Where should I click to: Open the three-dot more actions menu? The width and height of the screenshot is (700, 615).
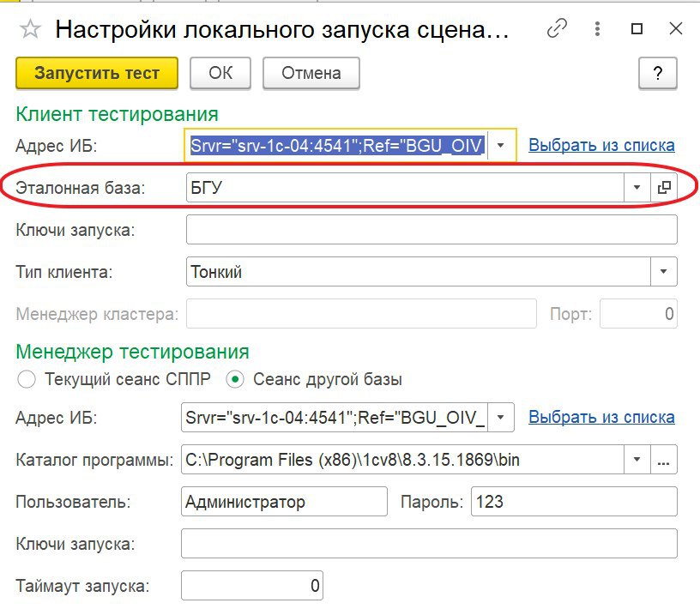[597, 29]
